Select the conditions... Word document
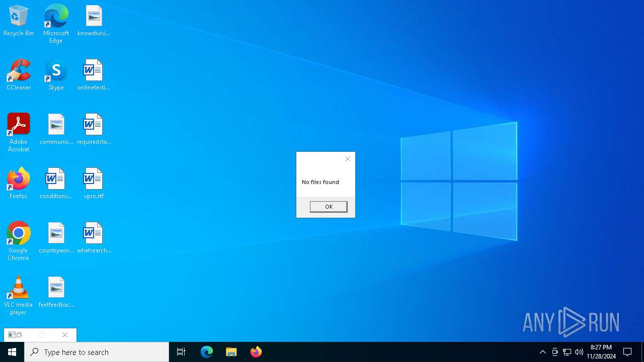This screenshot has height=362, width=644. click(56, 184)
